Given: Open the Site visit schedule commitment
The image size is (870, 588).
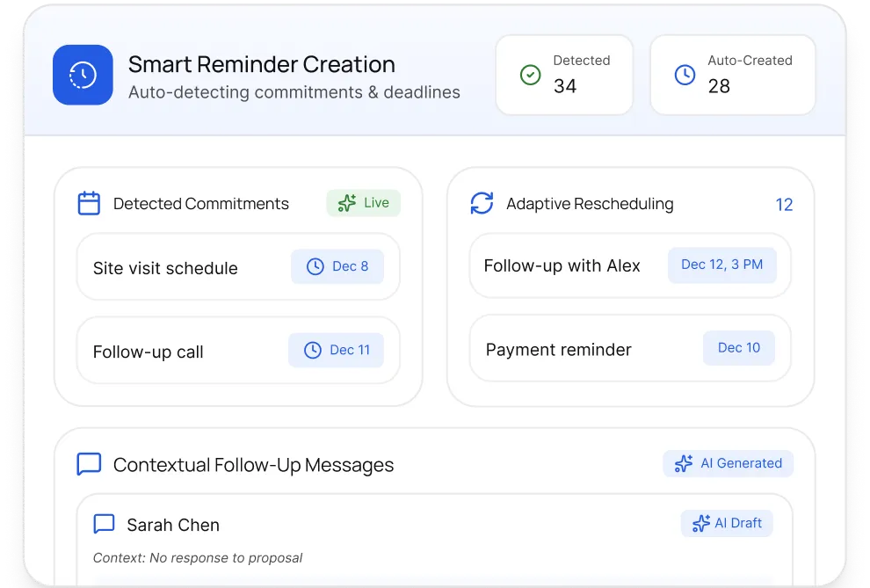Looking at the screenshot, I should point(238,267).
